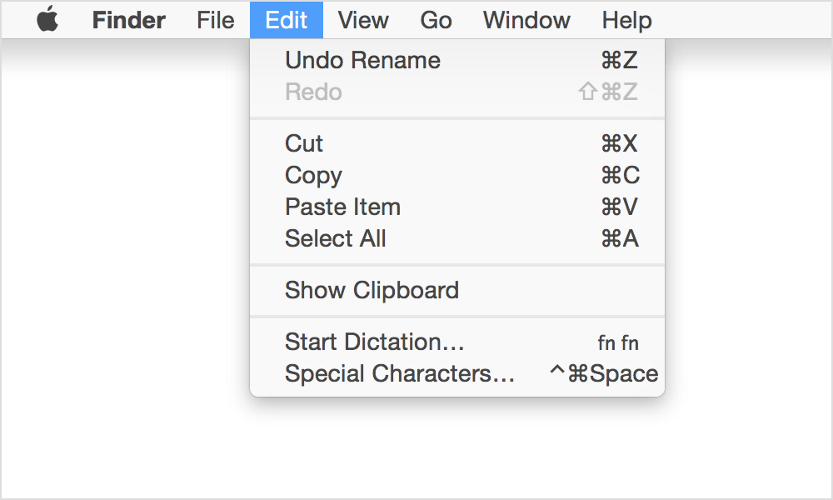Choose Undo Rename from the Edit menu
Viewport: 833px width, 500px height.
point(362,60)
